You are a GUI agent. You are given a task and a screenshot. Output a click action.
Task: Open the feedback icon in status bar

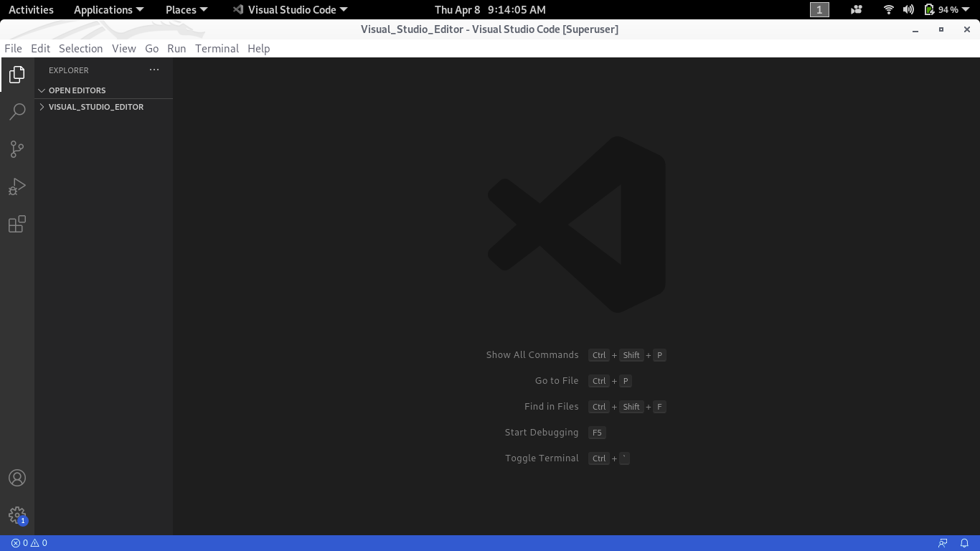(x=943, y=543)
